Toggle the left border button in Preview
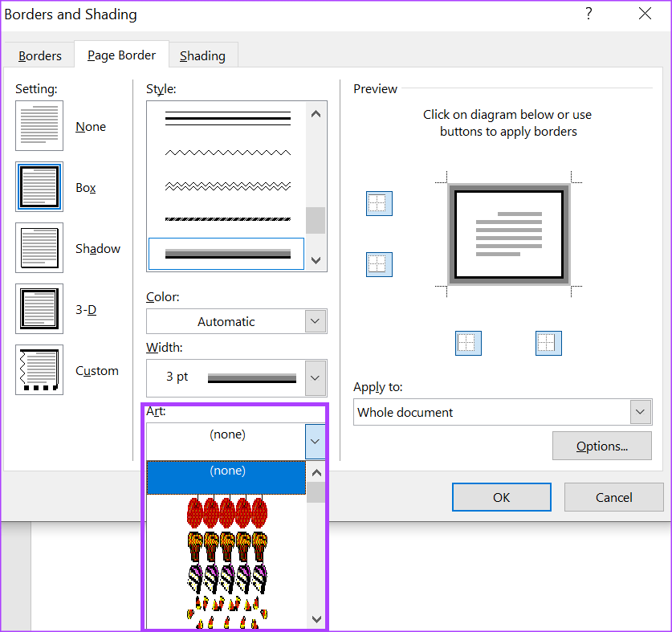 [468, 343]
